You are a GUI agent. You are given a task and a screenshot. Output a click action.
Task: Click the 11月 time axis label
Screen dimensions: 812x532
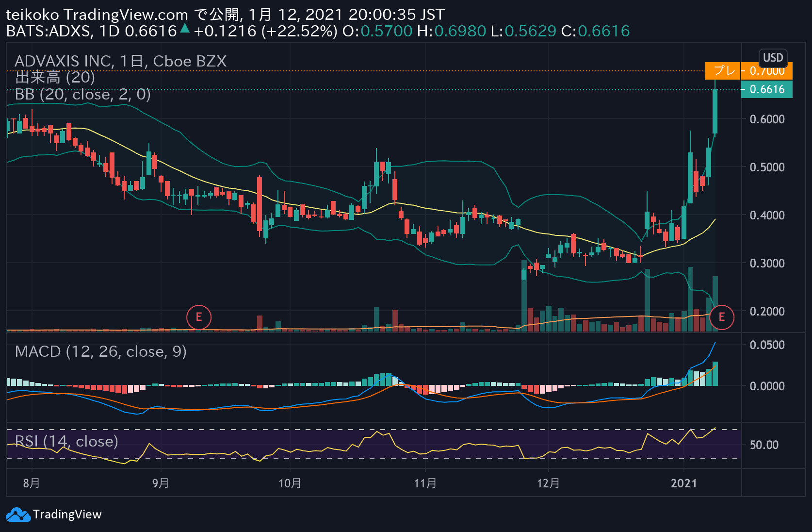[x=425, y=483]
